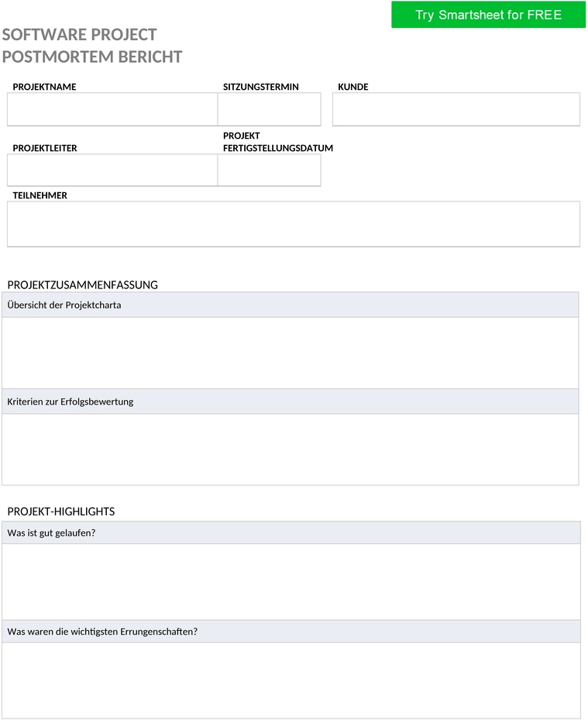
Task: Select the wichtigsten Errungenschaften header row
Action: coord(291,632)
